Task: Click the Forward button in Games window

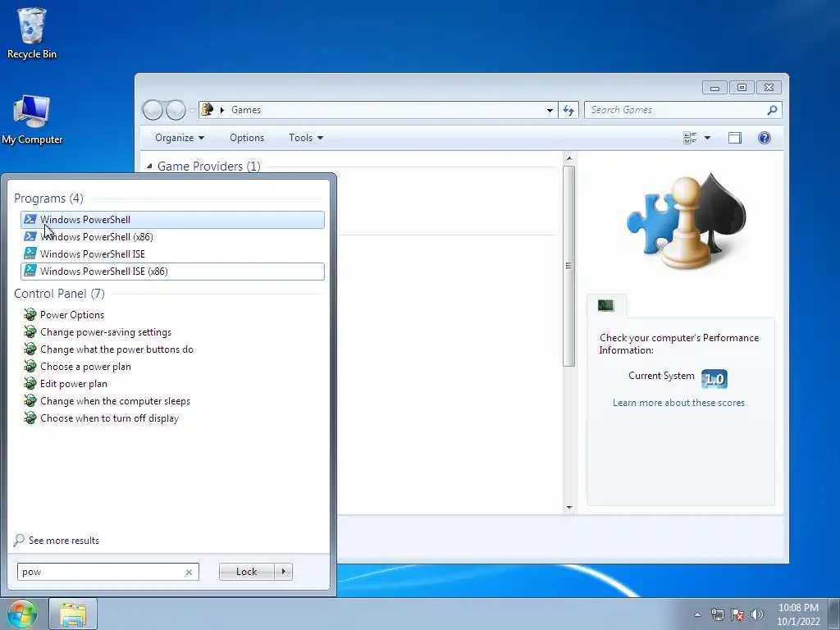Action: 176,111
